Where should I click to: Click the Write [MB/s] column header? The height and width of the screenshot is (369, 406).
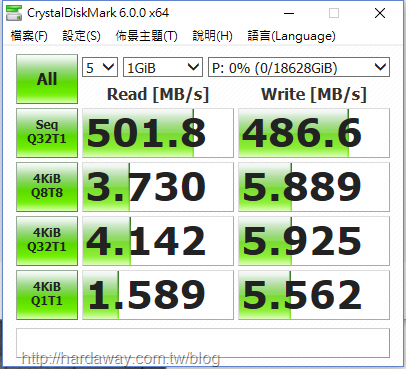tap(314, 94)
